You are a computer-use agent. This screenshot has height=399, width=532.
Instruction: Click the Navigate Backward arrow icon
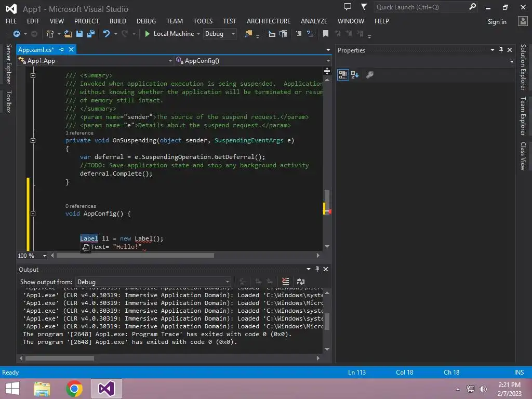pyautogui.click(x=16, y=34)
